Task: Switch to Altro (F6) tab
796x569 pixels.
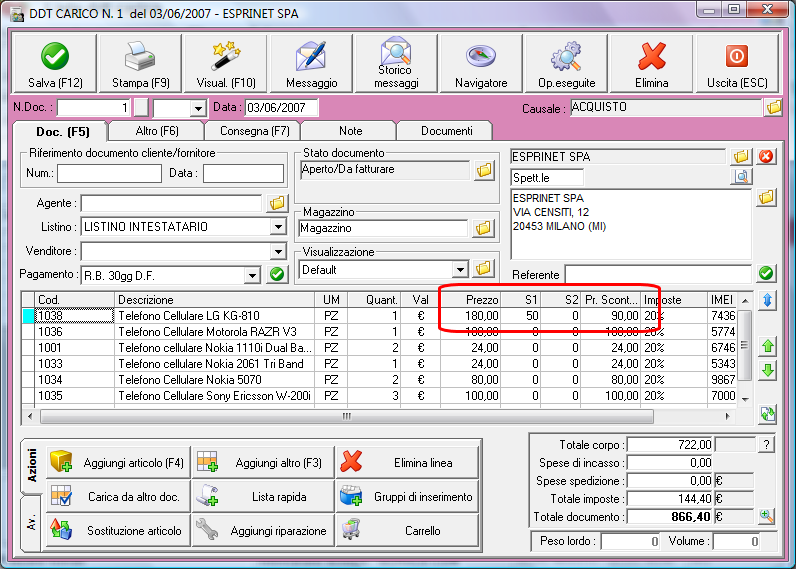Action: (x=157, y=131)
